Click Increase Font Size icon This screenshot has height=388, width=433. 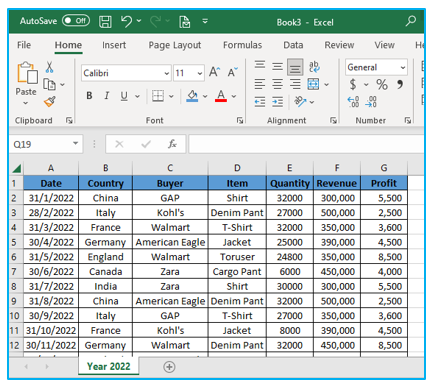click(x=214, y=72)
